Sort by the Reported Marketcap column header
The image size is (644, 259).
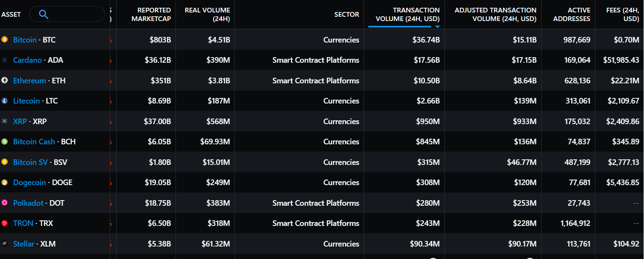coord(154,14)
